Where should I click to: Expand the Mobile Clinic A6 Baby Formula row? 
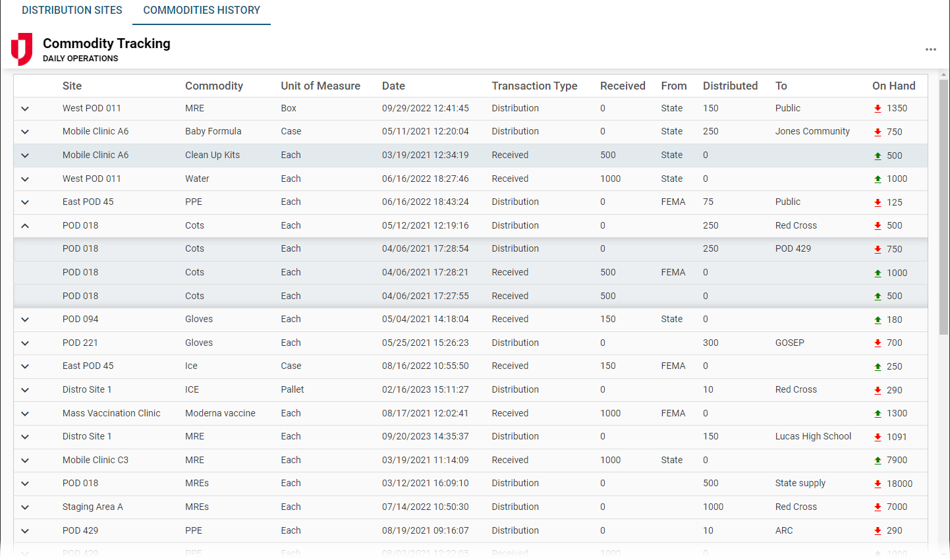pos(25,131)
